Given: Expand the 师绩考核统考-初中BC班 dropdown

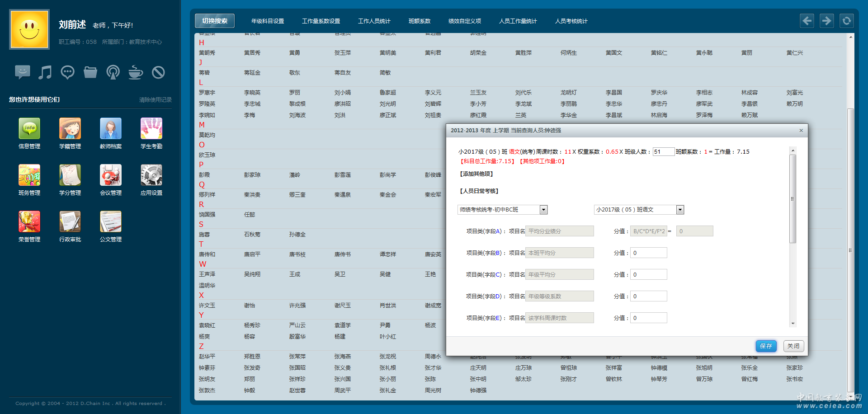Looking at the screenshot, I should coord(543,210).
